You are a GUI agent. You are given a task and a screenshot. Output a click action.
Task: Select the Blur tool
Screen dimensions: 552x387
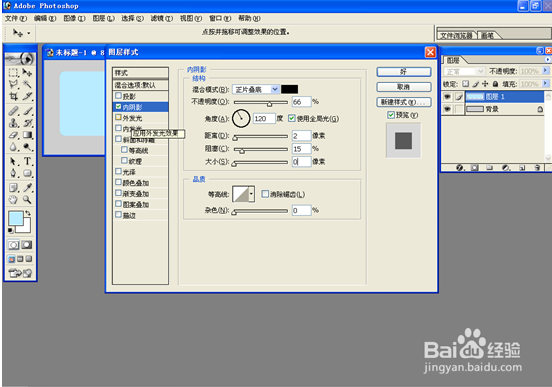(13, 147)
